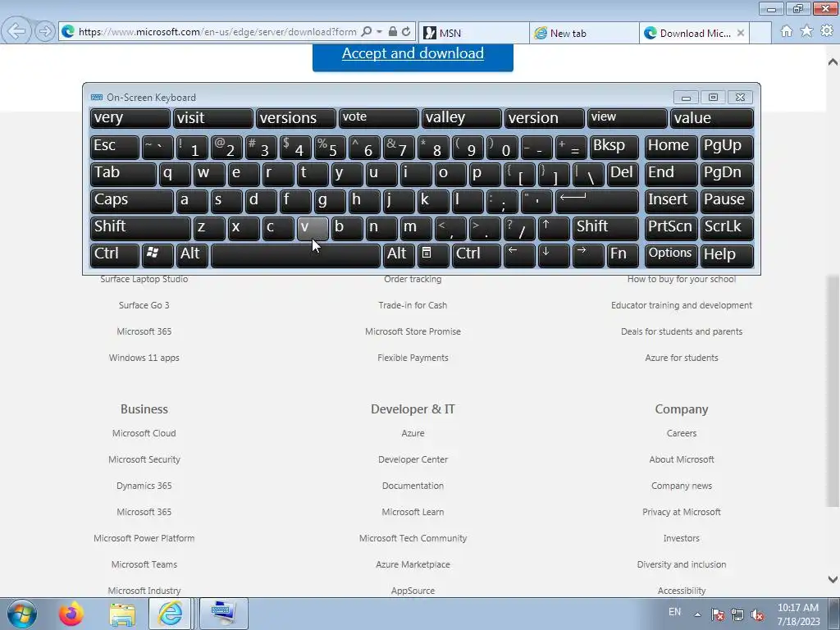This screenshot has height=630, width=840.
Task: Toggle the left Alt key on keyboard
Action: pyautogui.click(x=192, y=254)
